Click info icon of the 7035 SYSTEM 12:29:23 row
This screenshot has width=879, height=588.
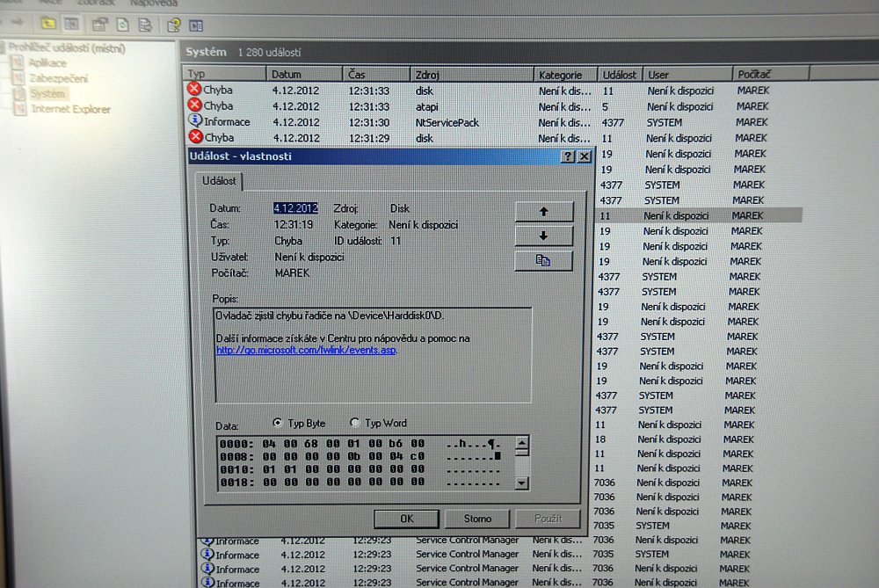tap(207, 554)
